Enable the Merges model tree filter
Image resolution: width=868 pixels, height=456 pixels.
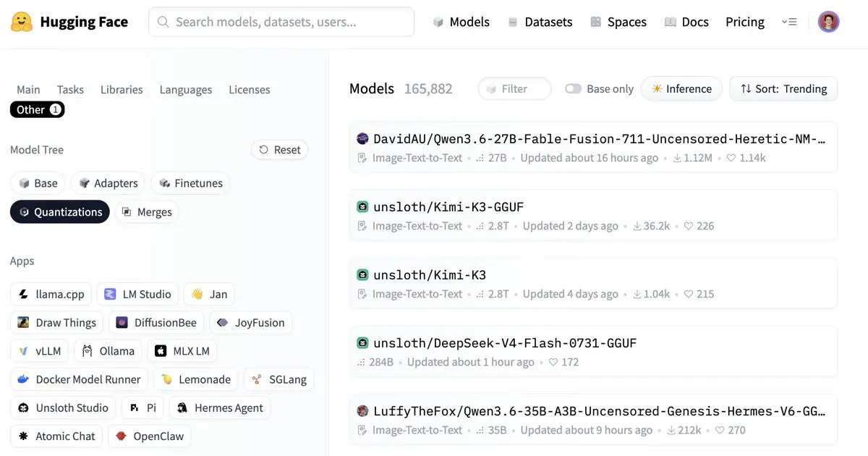pos(147,212)
